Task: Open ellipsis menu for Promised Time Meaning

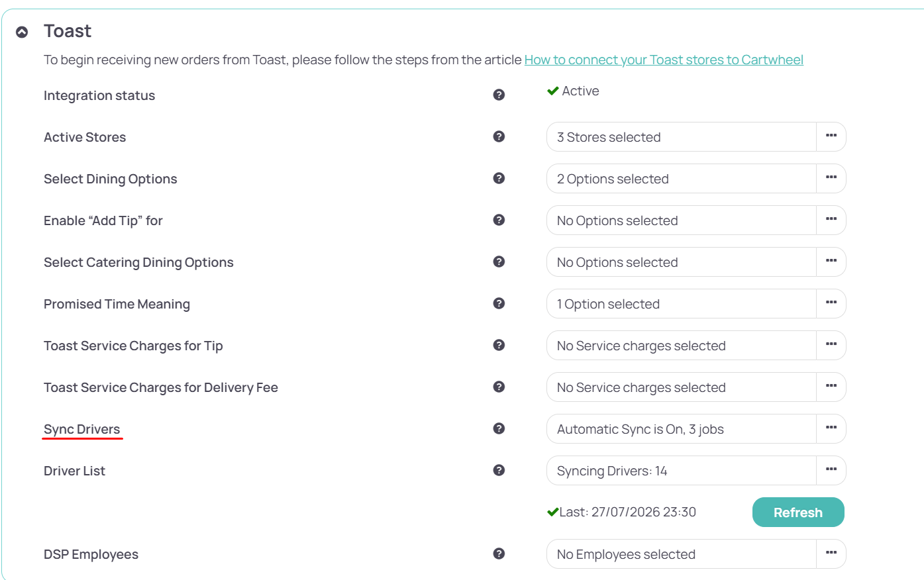Action: pyautogui.click(x=831, y=303)
